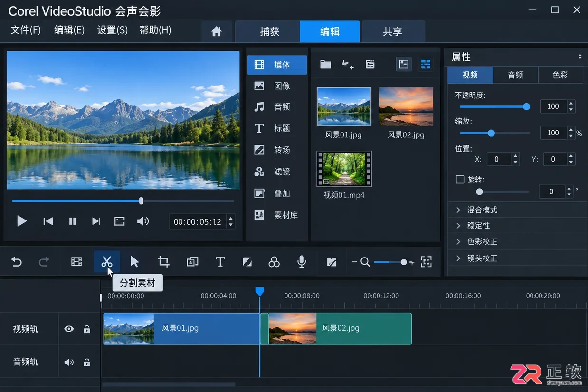Click the position X stepper arrows
This screenshot has height=392, width=588.
[x=516, y=159]
